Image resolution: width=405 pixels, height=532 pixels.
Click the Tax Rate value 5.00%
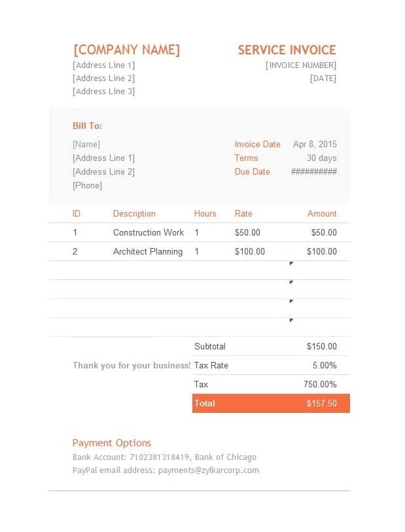click(x=325, y=365)
